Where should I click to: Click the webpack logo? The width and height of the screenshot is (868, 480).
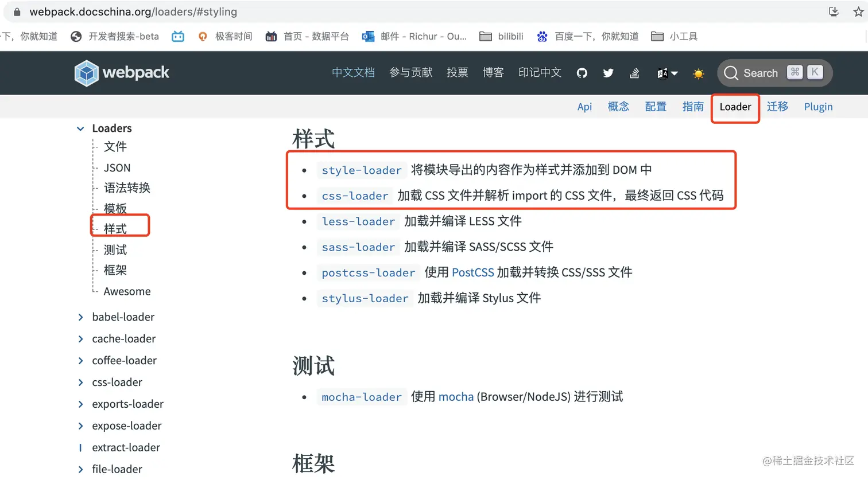[122, 73]
